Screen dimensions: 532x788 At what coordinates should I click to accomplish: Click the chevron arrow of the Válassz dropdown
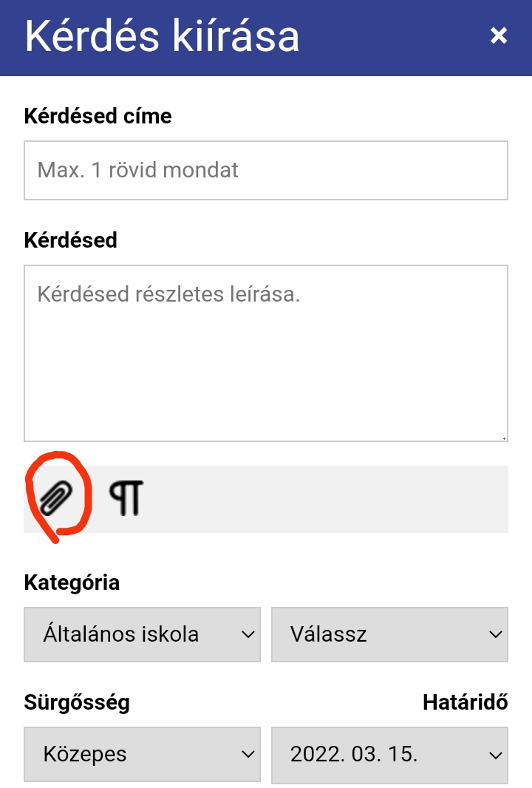tap(494, 634)
